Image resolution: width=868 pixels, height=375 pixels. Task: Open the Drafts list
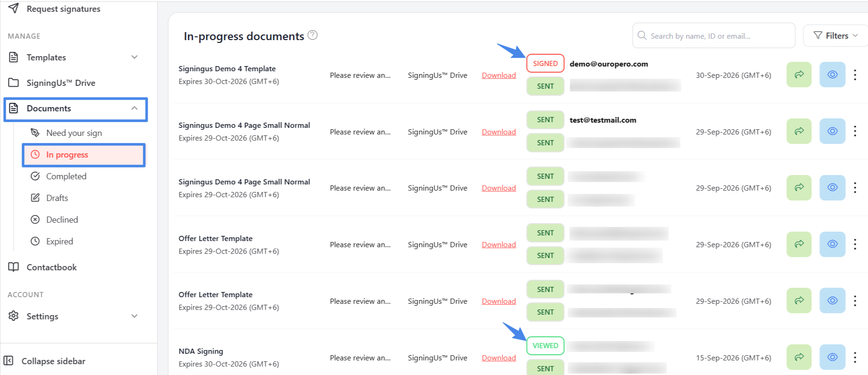(50, 198)
